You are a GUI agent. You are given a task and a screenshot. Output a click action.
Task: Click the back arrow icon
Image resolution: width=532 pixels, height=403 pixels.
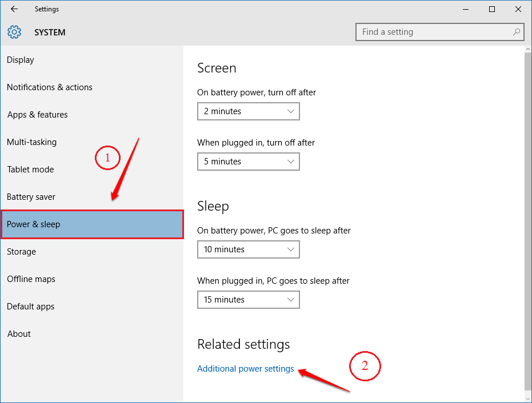point(14,9)
